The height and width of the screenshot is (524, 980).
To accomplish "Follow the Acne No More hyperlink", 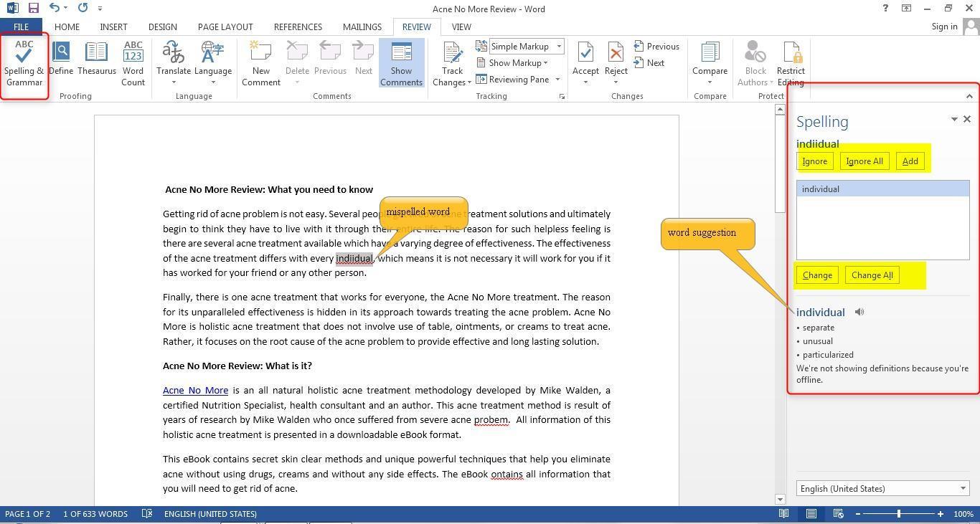I will coord(195,390).
